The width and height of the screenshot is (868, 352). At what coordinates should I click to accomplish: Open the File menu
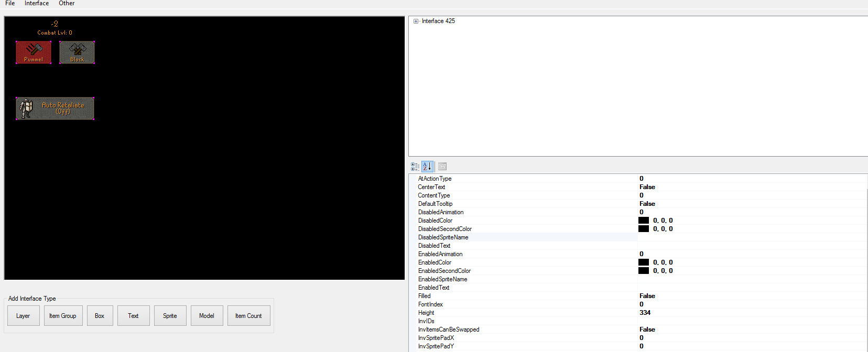[10, 3]
